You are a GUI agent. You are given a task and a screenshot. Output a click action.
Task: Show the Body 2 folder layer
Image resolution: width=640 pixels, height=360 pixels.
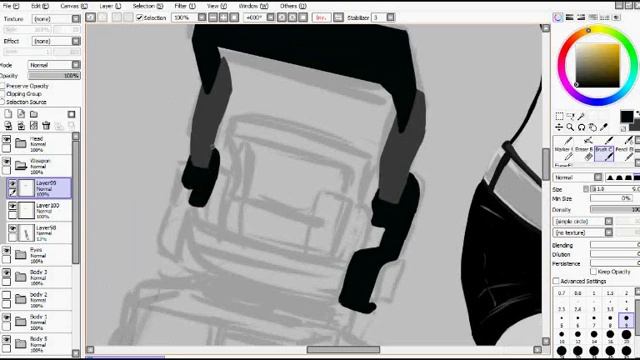[7, 295]
